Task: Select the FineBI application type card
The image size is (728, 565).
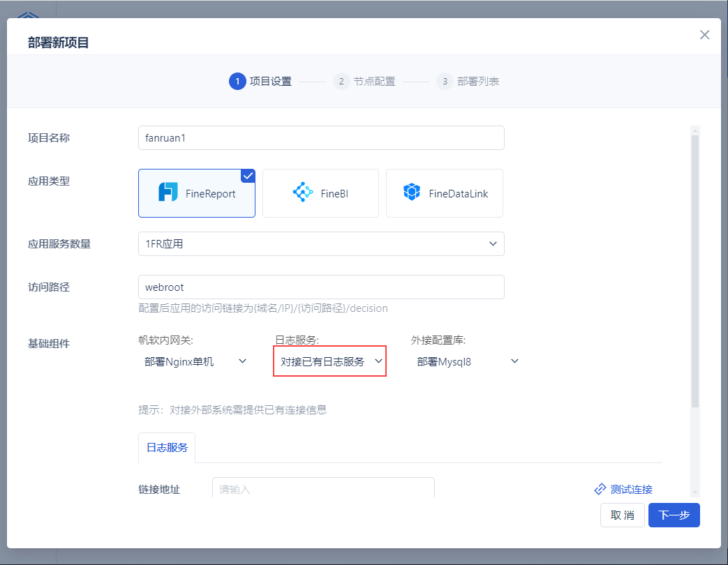Action: [x=320, y=193]
